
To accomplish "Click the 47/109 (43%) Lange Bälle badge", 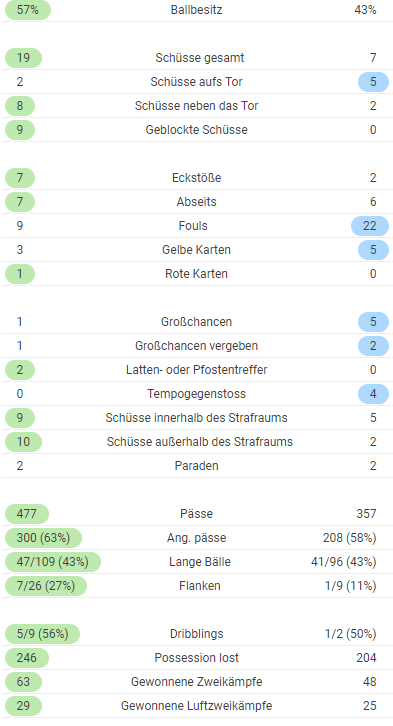I will click(52, 562).
